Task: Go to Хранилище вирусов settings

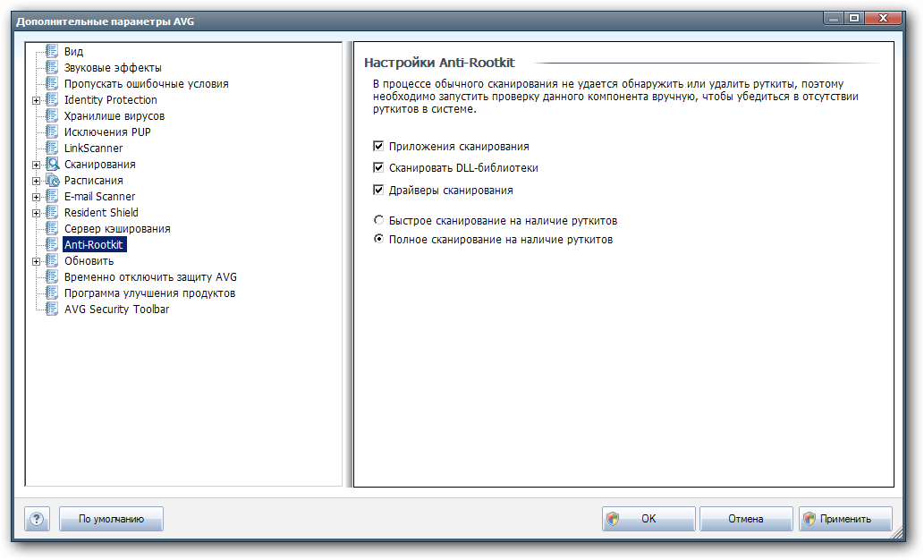Action: pyautogui.click(x=114, y=116)
